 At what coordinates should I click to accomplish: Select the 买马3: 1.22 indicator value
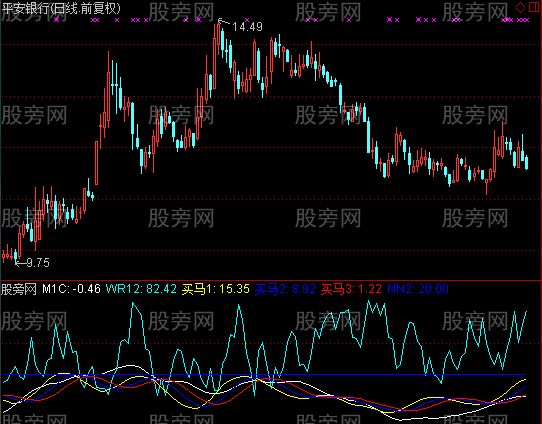[351, 289]
